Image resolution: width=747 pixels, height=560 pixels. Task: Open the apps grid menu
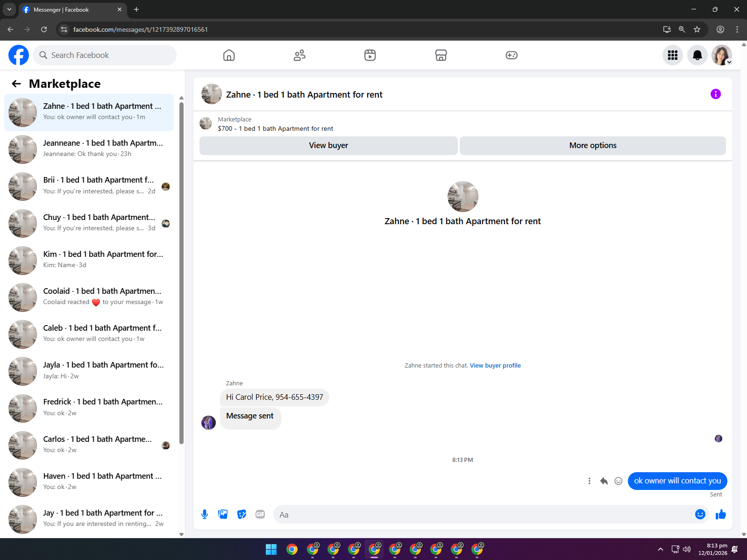673,55
